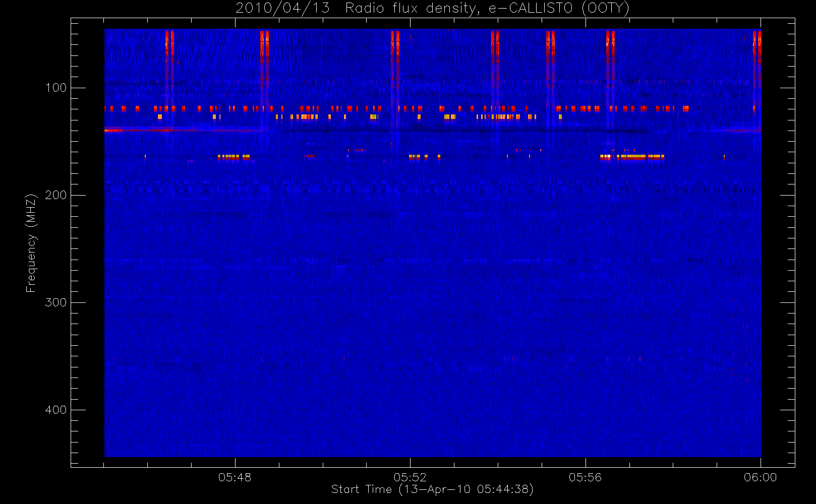Click the 100 frequency tick label
Image resolution: width=816 pixels, height=504 pixels.
56,88
